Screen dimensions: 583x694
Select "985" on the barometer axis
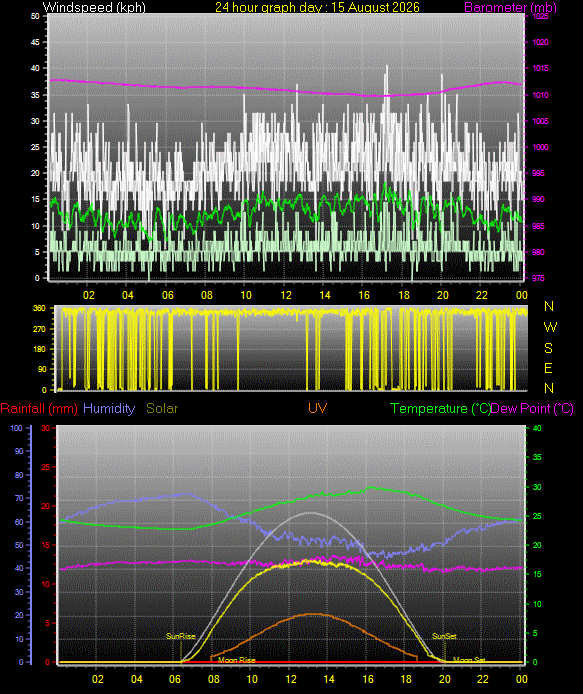click(538, 226)
